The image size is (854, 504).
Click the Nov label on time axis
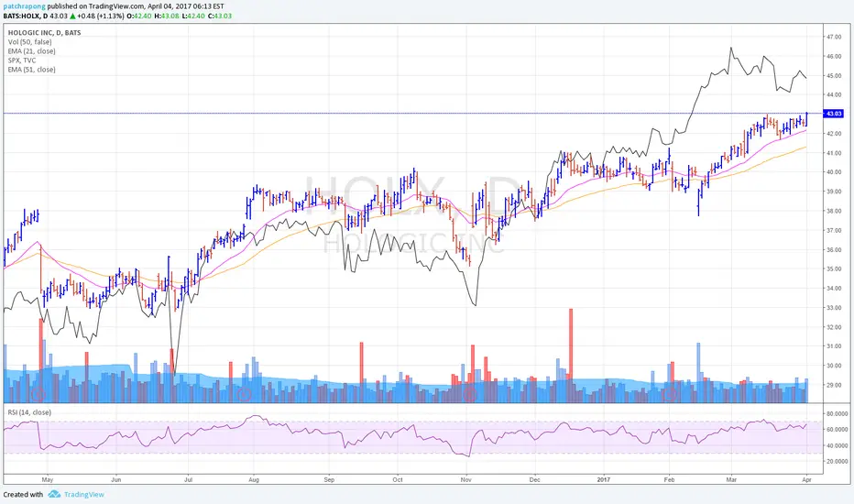465,480
